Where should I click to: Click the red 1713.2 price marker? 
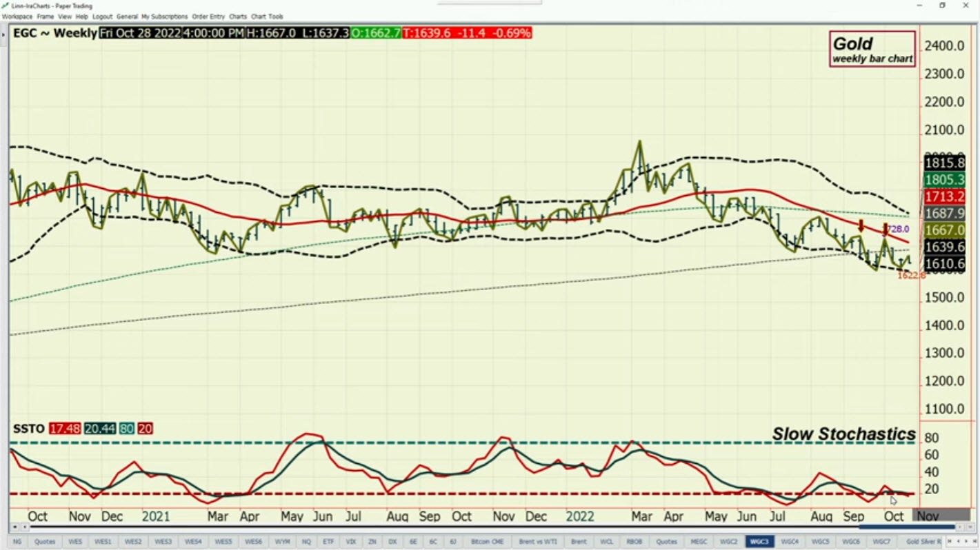point(945,197)
